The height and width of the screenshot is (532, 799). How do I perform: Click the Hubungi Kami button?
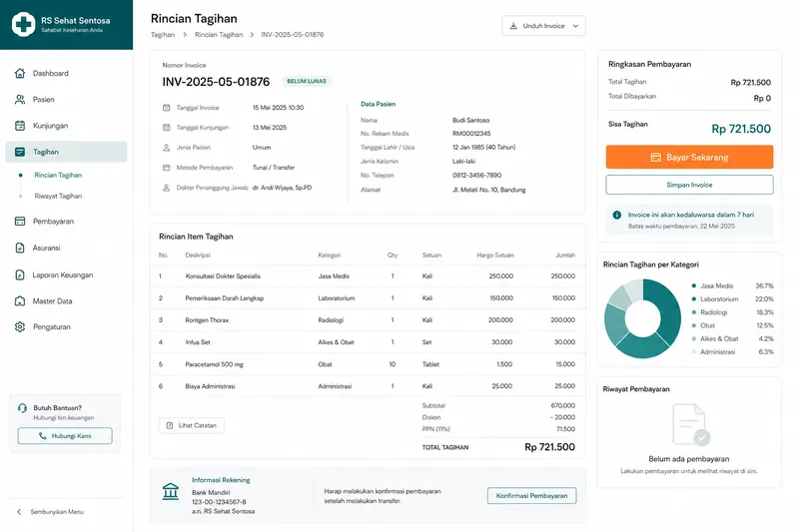[x=65, y=436]
